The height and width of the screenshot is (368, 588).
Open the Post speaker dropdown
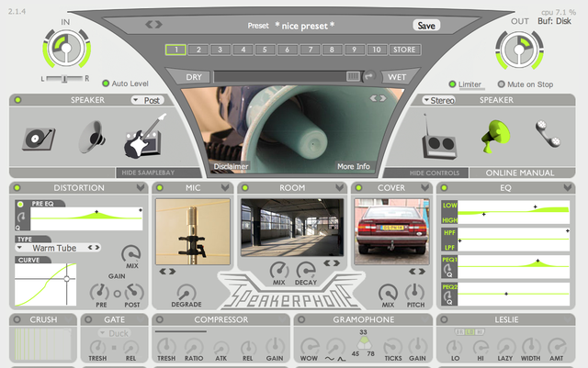coord(147,100)
